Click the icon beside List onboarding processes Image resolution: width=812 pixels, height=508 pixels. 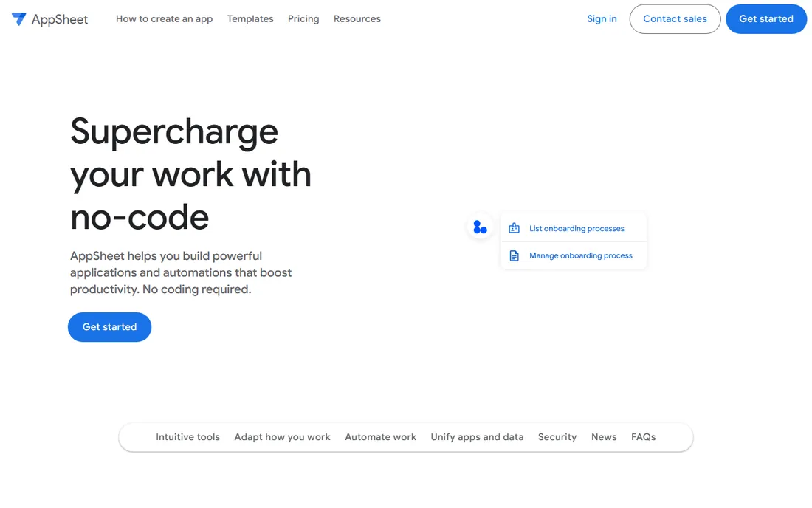point(514,228)
